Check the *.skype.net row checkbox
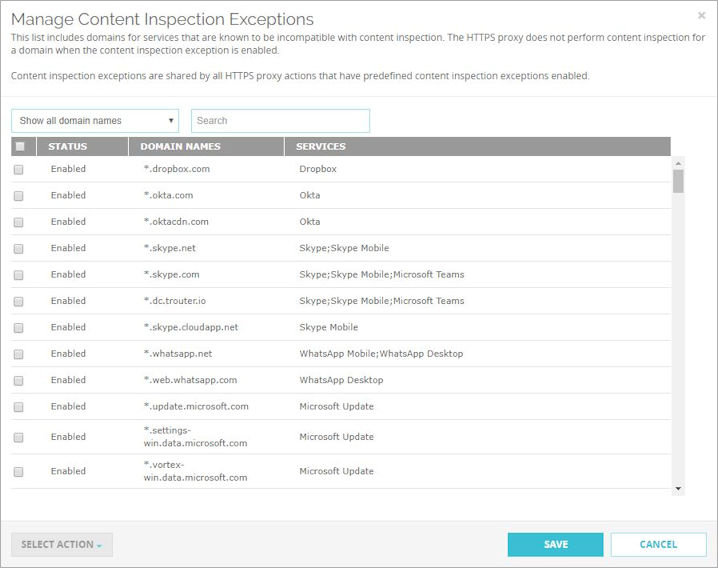Viewport: 718px width, 568px height. coord(18,249)
